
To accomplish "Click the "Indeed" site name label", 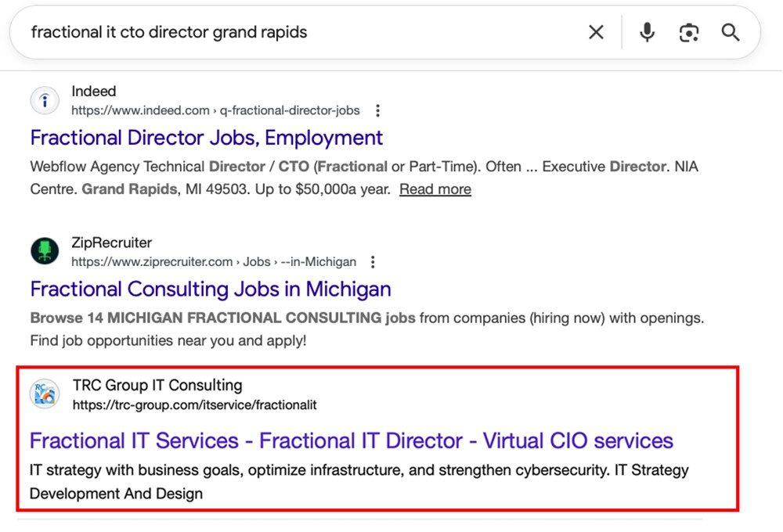I will tap(93, 92).
